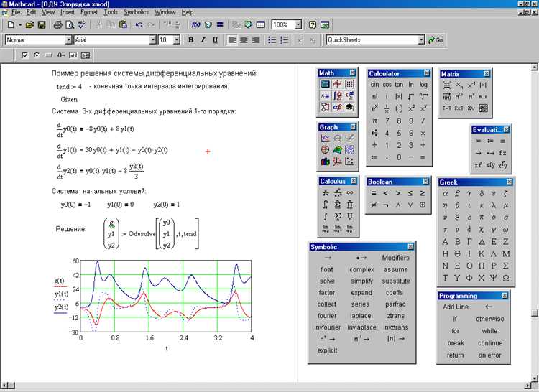
Task: Open Symbolic keyword toolbar (graduation cap icon)
Action: (x=349, y=107)
